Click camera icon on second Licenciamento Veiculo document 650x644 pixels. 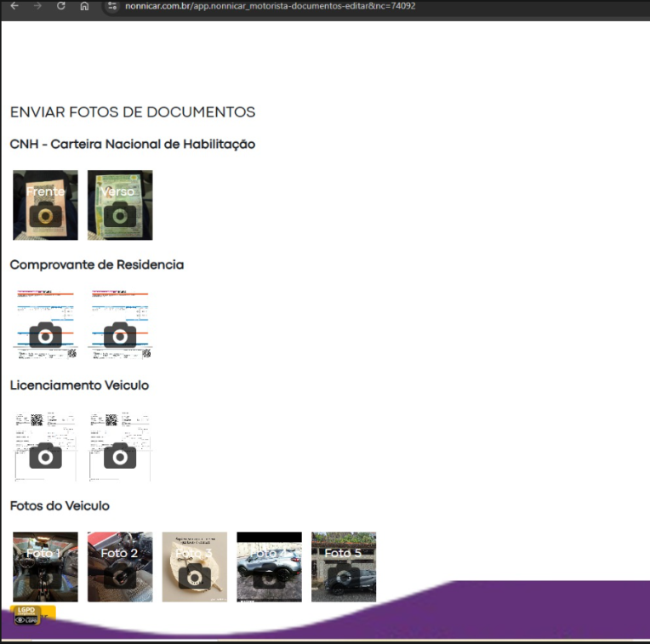coord(120,454)
